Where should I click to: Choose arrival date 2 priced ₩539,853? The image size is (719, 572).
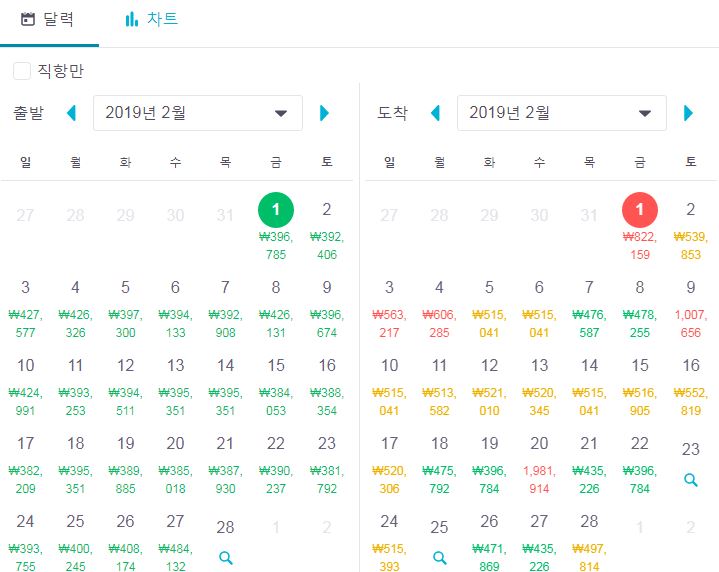click(x=691, y=232)
